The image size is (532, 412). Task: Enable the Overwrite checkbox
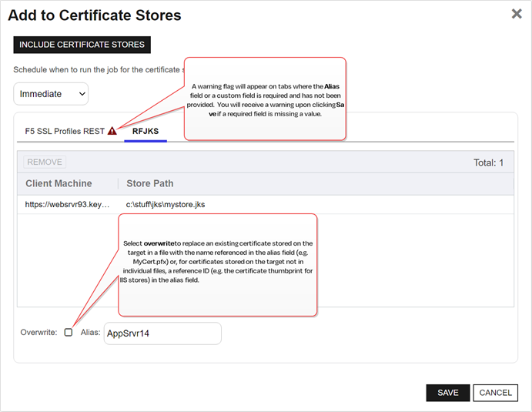[69, 332]
